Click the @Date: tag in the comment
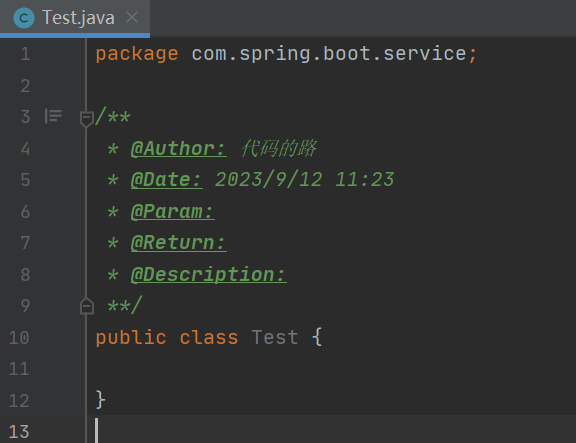576x443 pixels. click(x=167, y=180)
